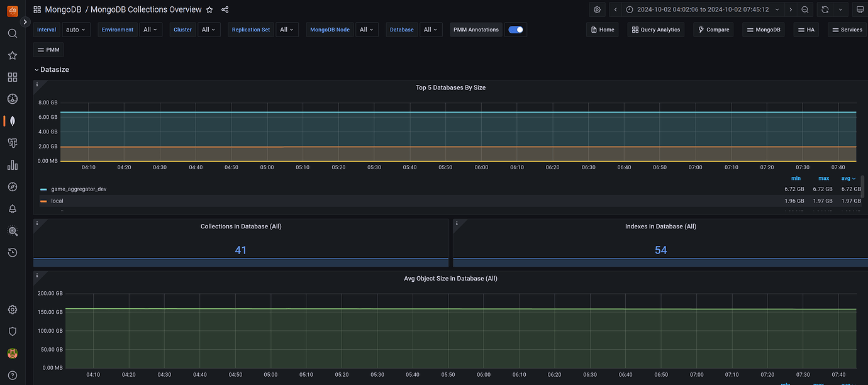Image resolution: width=868 pixels, height=385 pixels.
Task: Open the Explore compass icon in sidebar
Action: [x=12, y=186]
